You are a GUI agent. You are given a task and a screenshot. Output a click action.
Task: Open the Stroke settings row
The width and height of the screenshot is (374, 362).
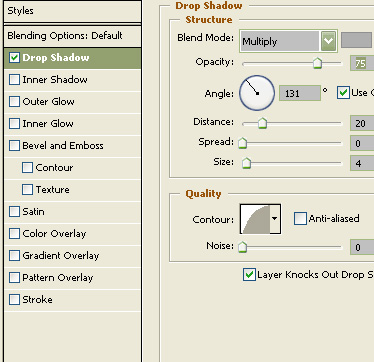tap(73, 300)
